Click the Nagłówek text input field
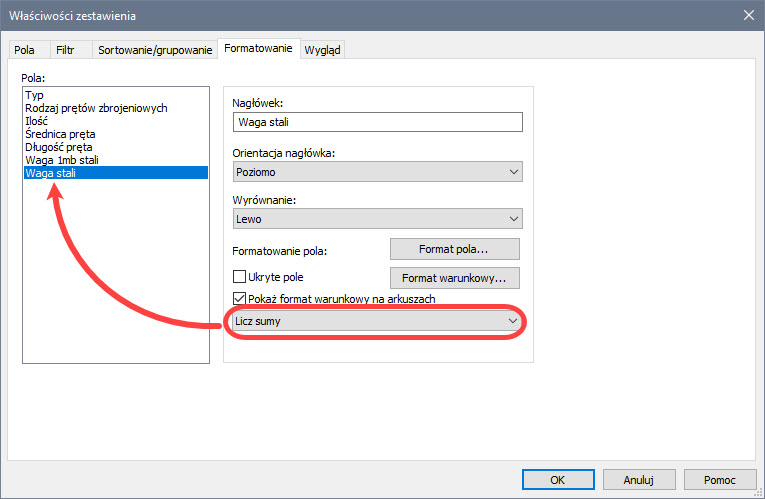The height and width of the screenshot is (499, 765). click(377, 122)
